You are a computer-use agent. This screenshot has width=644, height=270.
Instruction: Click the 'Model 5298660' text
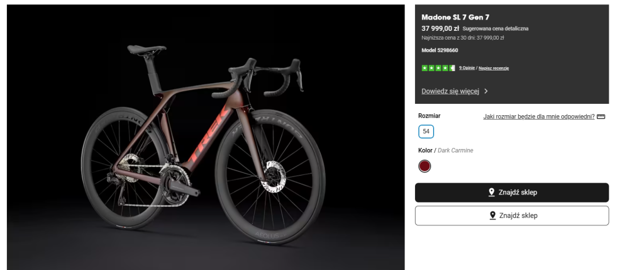pos(440,50)
